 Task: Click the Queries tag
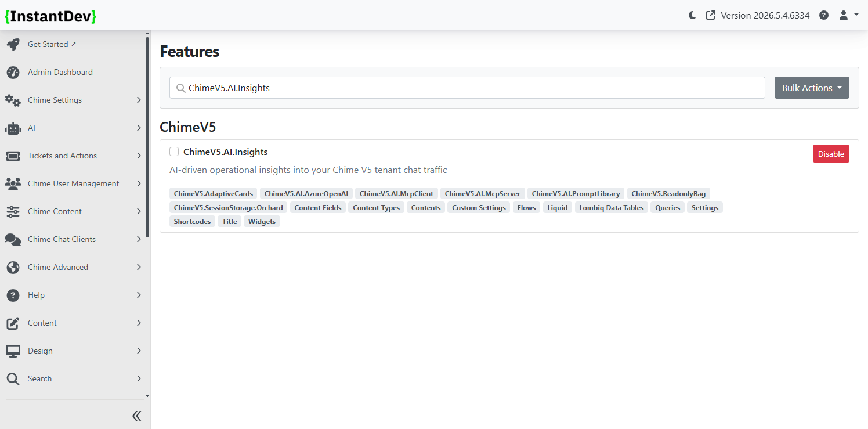pos(668,207)
